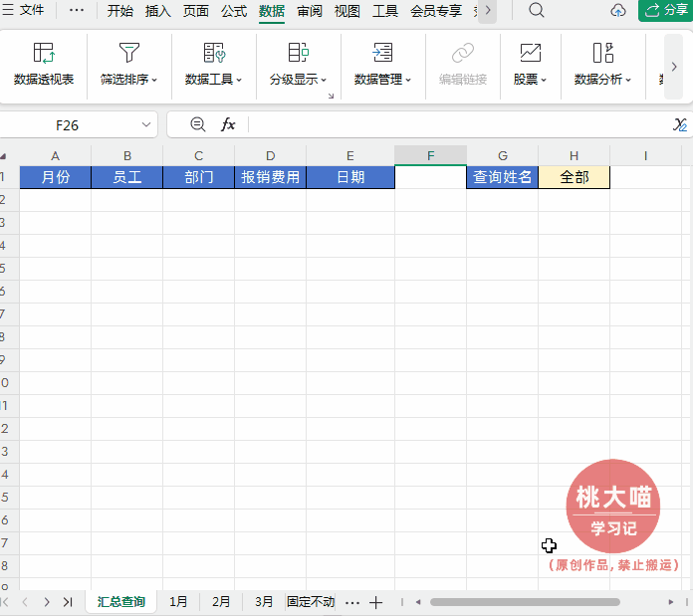Select column A header
The image size is (693, 616).
click(x=55, y=156)
